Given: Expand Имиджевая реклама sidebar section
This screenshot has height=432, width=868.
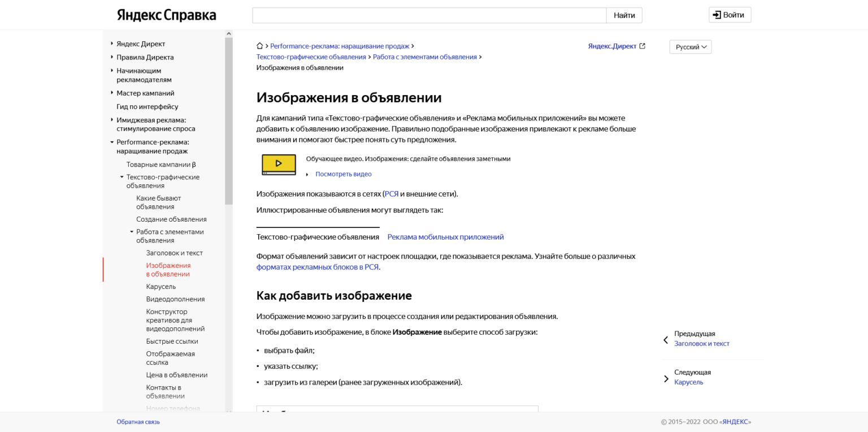Looking at the screenshot, I should [112, 120].
